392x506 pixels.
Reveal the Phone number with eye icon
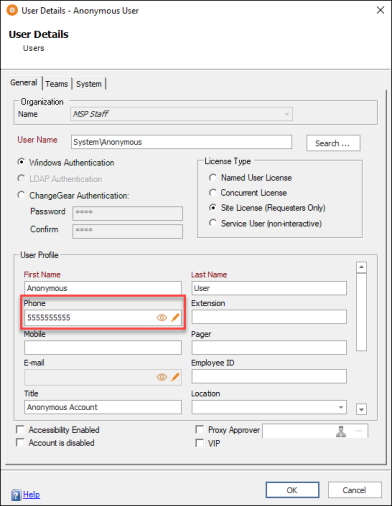tap(162, 318)
